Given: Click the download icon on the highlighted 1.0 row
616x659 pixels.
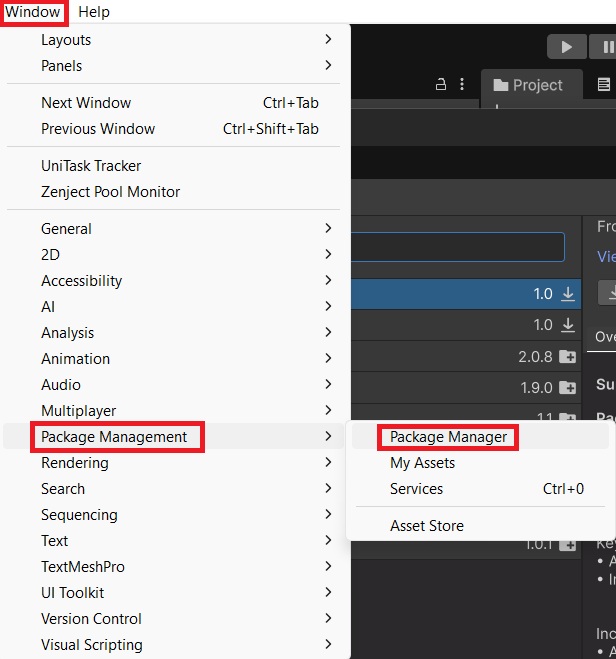Looking at the screenshot, I should click(568, 294).
